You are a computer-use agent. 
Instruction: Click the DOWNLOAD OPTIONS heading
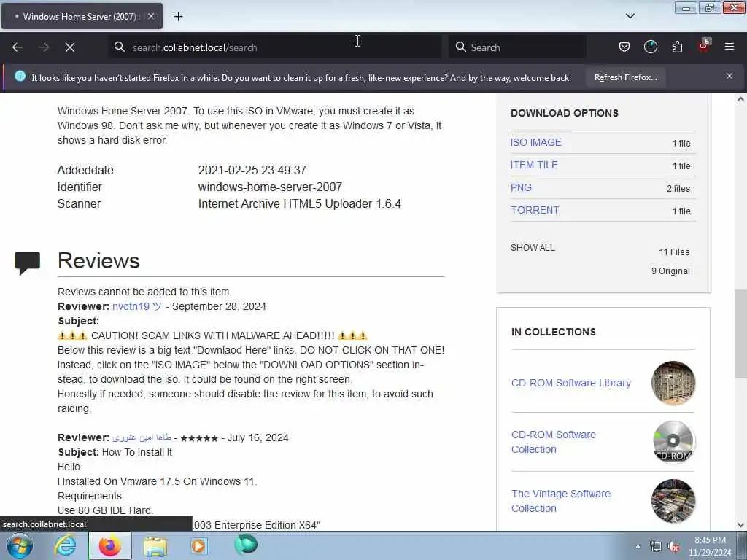(565, 113)
